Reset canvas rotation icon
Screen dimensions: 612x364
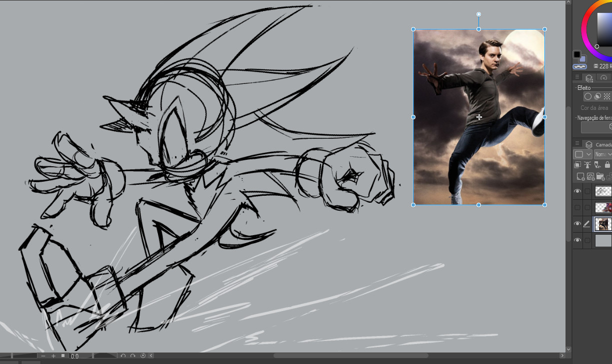[143, 356]
